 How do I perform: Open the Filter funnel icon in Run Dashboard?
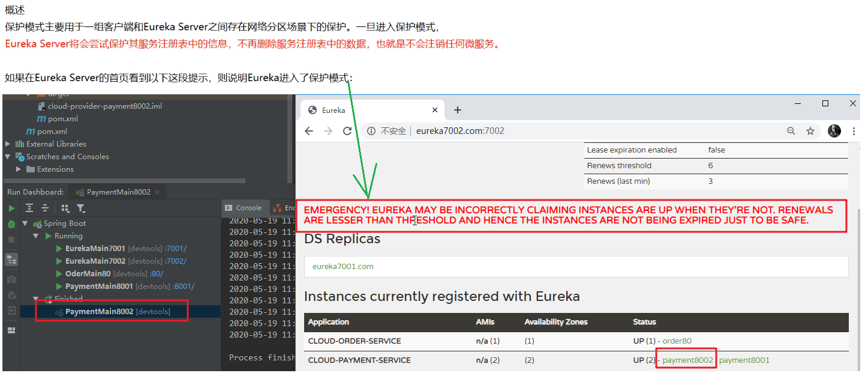pos(81,208)
